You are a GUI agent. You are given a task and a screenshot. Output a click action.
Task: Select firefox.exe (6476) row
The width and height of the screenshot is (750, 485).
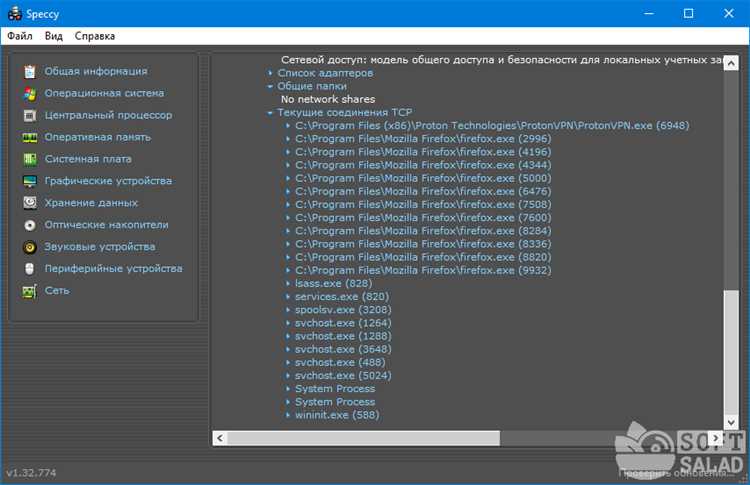click(x=423, y=191)
